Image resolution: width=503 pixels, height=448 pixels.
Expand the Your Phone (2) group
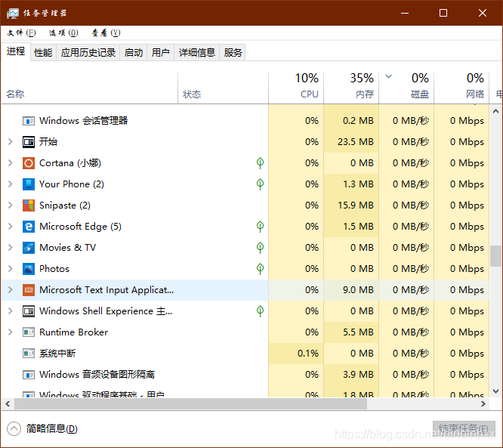11,184
